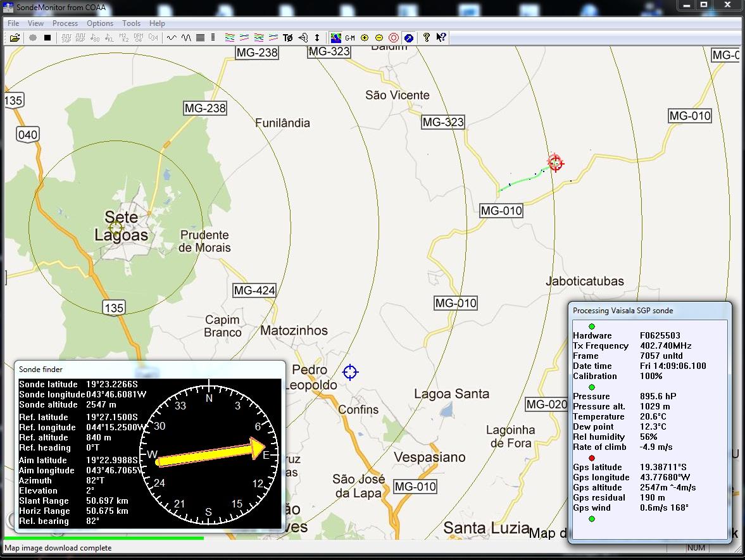Open the second multicolour graph icon
Image resolution: width=745 pixels, height=560 pixels.
[244, 37]
